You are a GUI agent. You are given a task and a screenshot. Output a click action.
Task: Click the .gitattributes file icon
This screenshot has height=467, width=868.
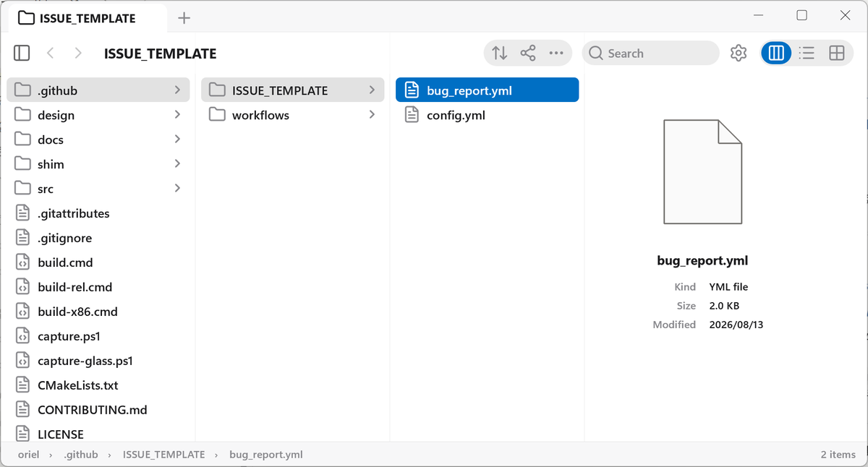(x=23, y=213)
